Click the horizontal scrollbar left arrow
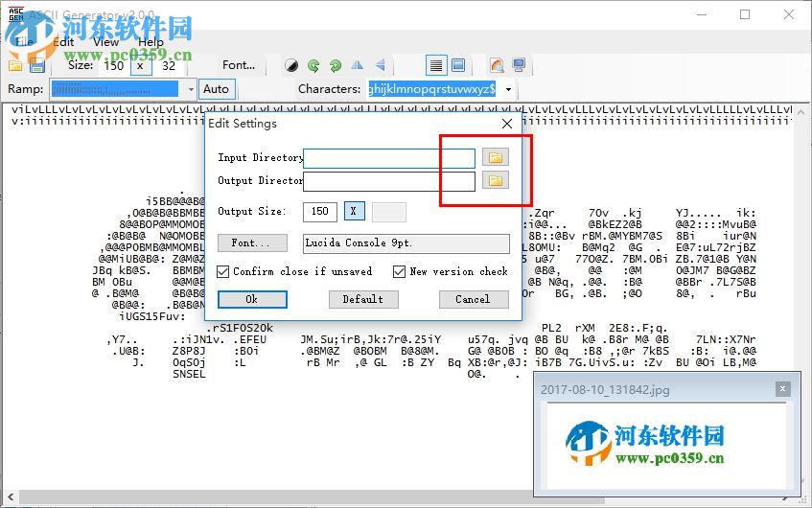Viewport: 812px width, 508px height. pyautogui.click(x=10, y=498)
